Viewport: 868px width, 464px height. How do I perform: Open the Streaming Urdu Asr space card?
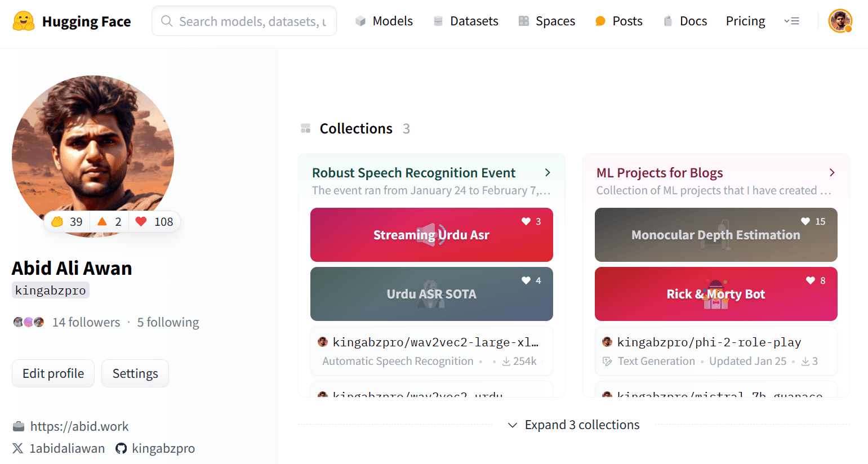[x=431, y=235]
